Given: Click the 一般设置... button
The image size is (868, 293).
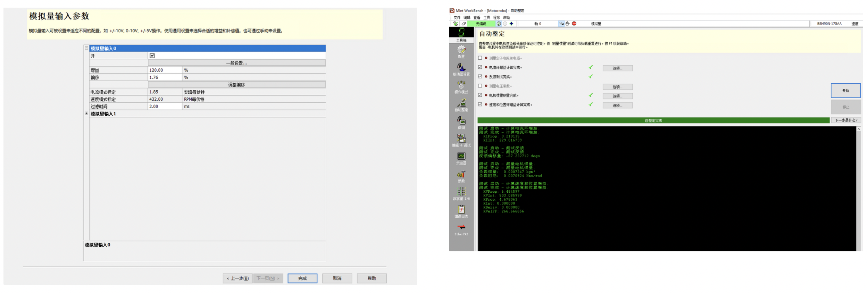Looking at the screenshot, I should click(237, 63).
